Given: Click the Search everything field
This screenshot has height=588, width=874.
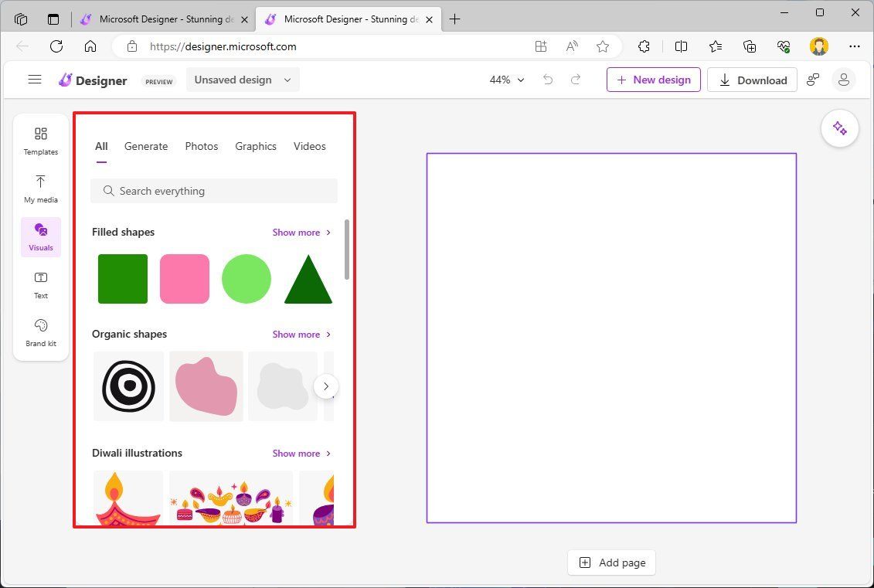Looking at the screenshot, I should coord(214,191).
